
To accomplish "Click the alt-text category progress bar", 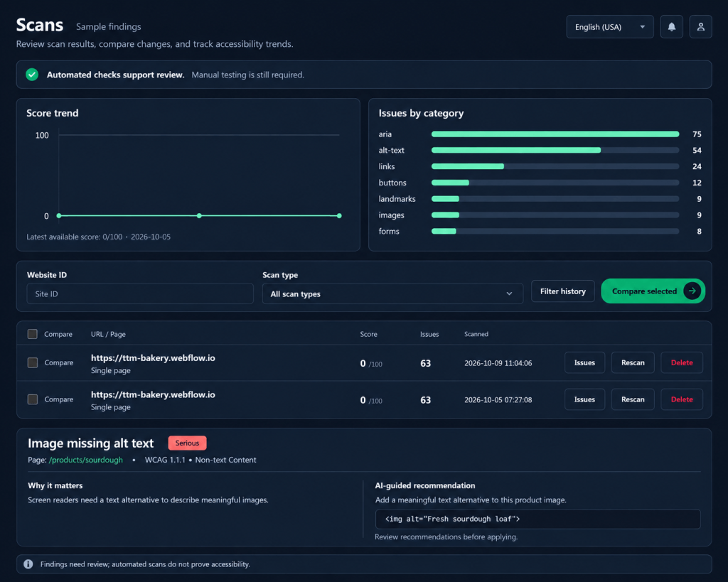I will pos(555,151).
